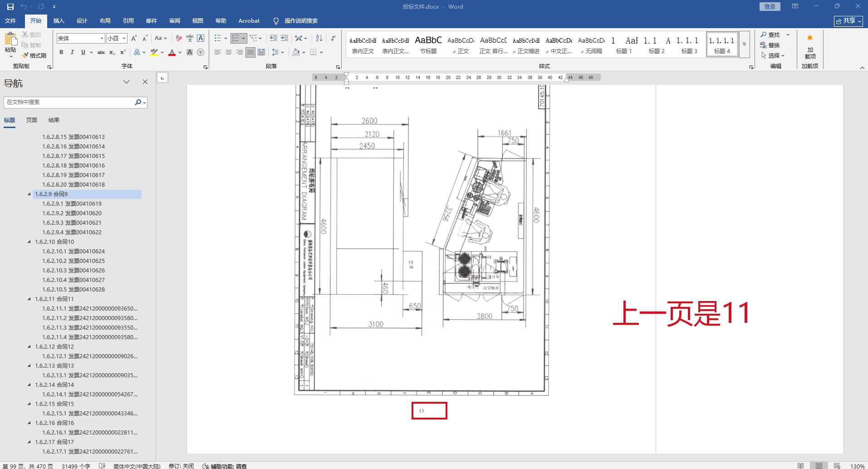
Task: Click the distributed alignment icon
Action: click(x=261, y=52)
